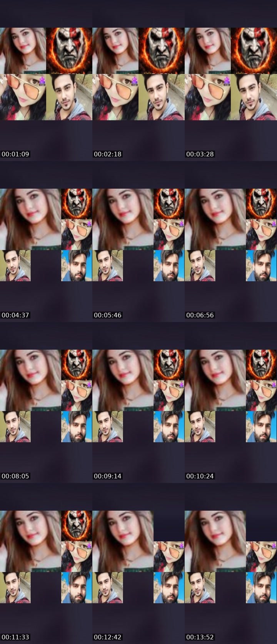277x644 pixels.
Task: Select the large woman portrait in frame 00:04:37
Action: point(31,219)
